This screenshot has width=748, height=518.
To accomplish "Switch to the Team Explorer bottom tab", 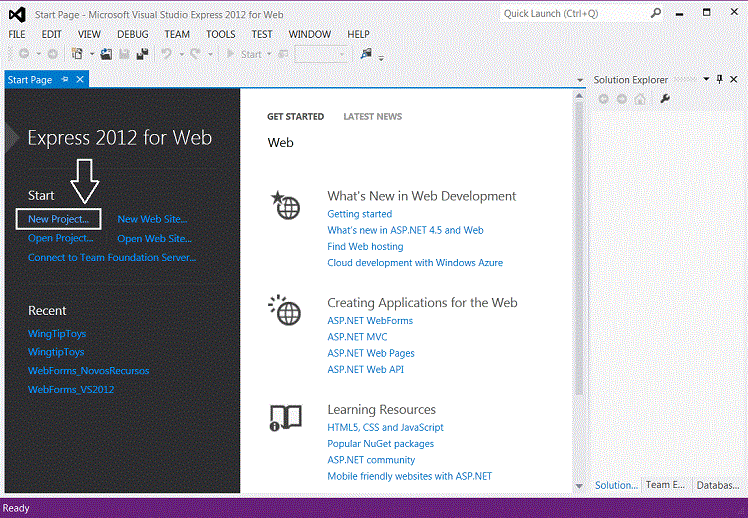I will coord(665,485).
